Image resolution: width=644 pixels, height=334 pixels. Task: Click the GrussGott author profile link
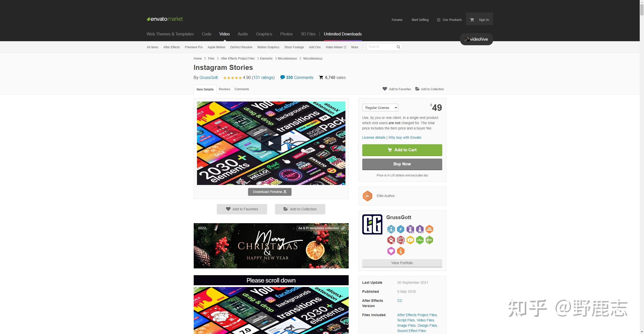pyautogui.click(x=208, y=77)
